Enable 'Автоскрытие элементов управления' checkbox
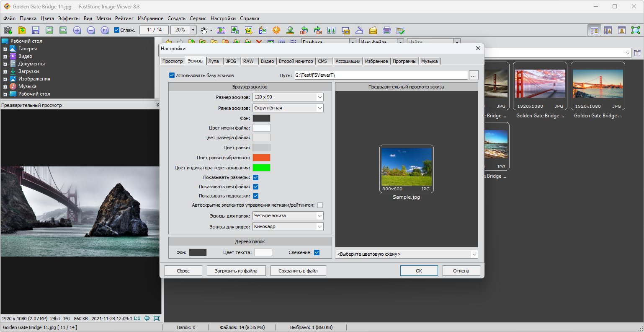This screenshot has height=332, width=644. coord(320,205)
